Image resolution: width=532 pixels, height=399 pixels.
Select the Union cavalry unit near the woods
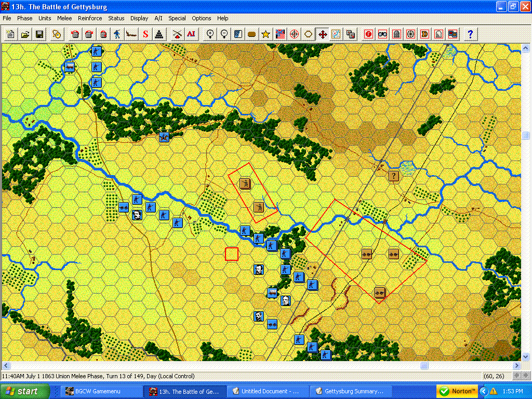[x=164, y=137]
